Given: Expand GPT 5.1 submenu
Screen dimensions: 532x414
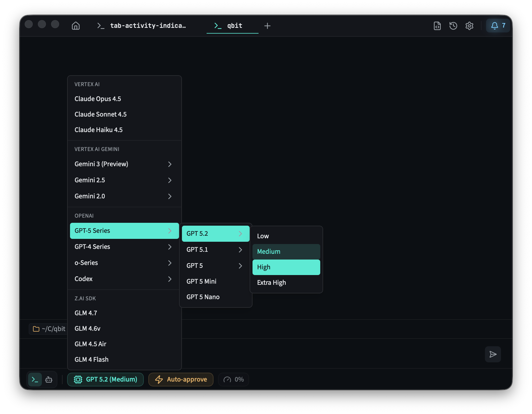Looking at the screenshot, I should 216,250.
